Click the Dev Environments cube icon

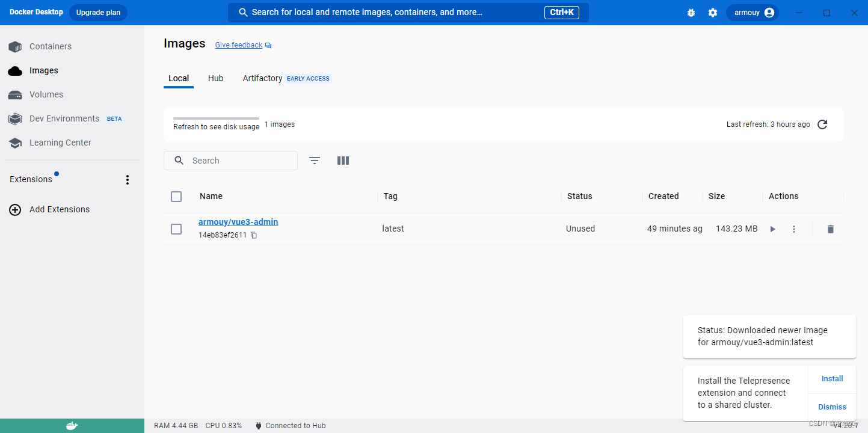[15, 119]
